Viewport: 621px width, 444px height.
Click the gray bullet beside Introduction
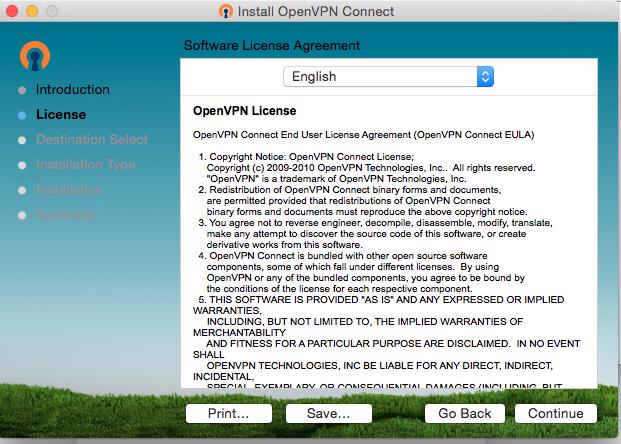tap(22, 90)
